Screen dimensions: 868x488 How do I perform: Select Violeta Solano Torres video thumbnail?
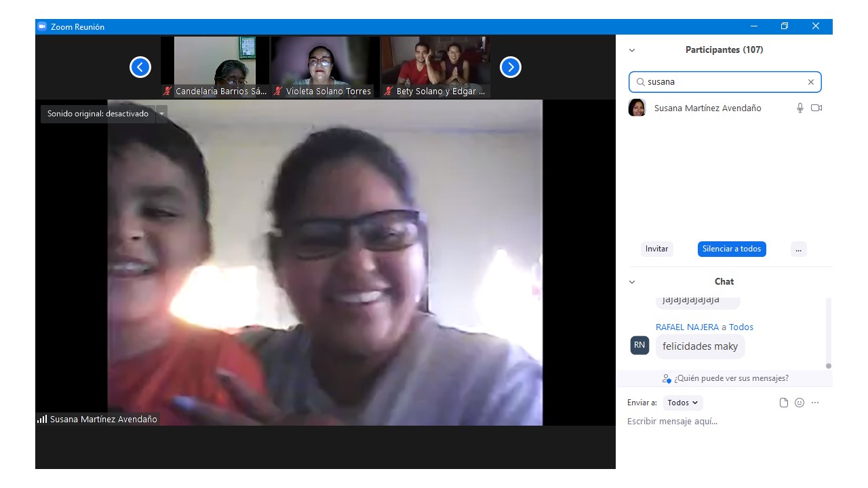pos(325,67)
